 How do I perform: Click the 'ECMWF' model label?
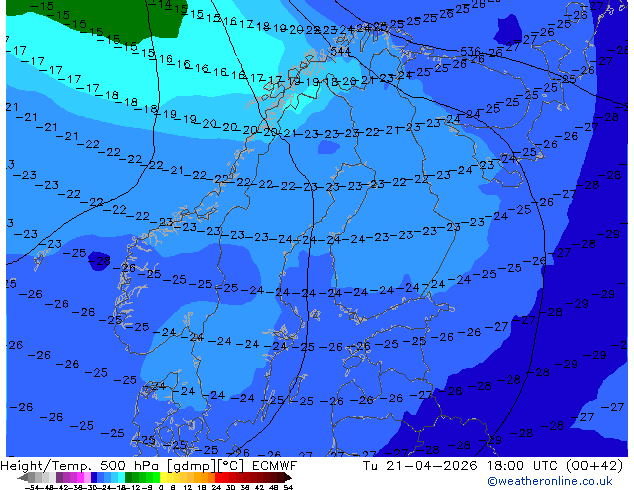click(x=275, y=466)
